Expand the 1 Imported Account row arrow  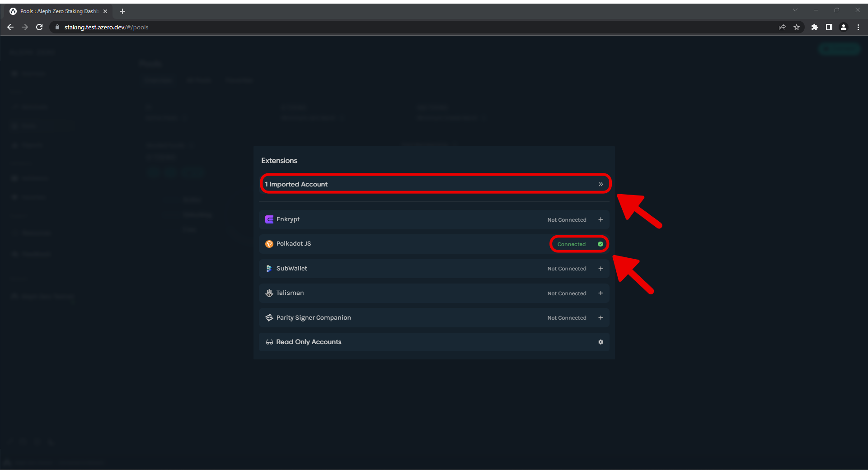[x=601, y=184]
